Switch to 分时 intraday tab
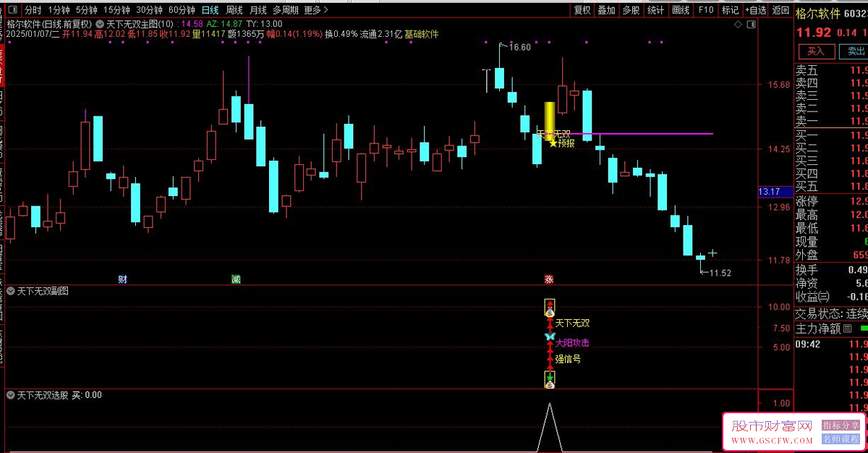Viewport: 868px width, 453px height. click(33, 10)
